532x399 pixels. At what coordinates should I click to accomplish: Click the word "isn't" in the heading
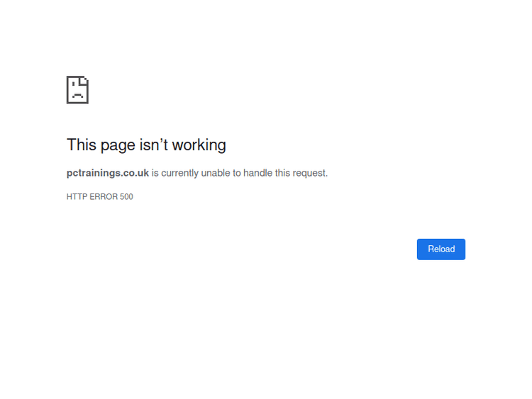point(153,145)
